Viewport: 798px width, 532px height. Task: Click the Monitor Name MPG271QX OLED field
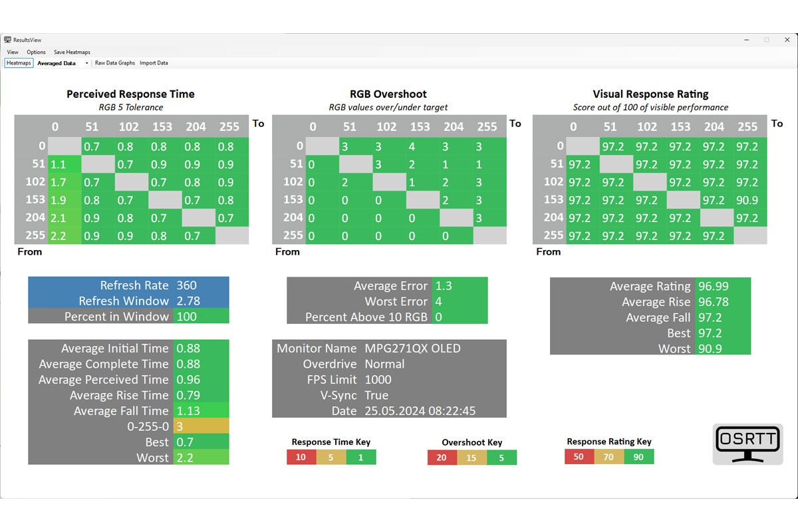(412, 348)
